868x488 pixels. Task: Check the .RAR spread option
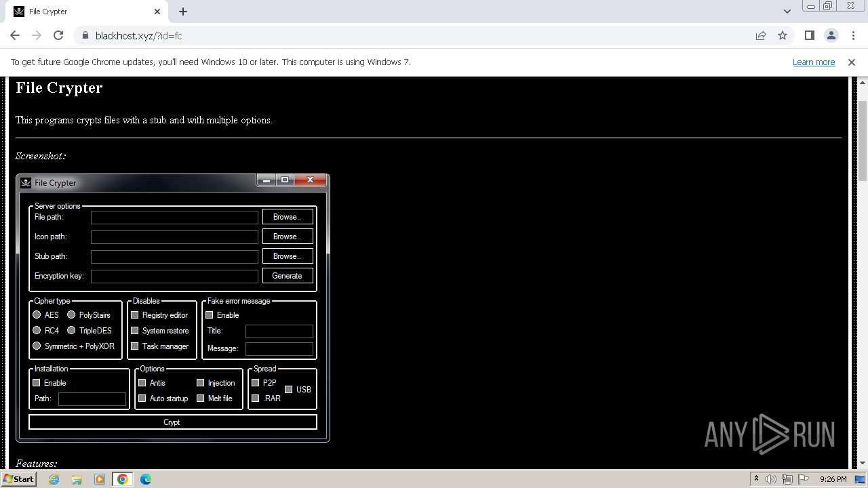pyautogui.click(x=255, y=398)
